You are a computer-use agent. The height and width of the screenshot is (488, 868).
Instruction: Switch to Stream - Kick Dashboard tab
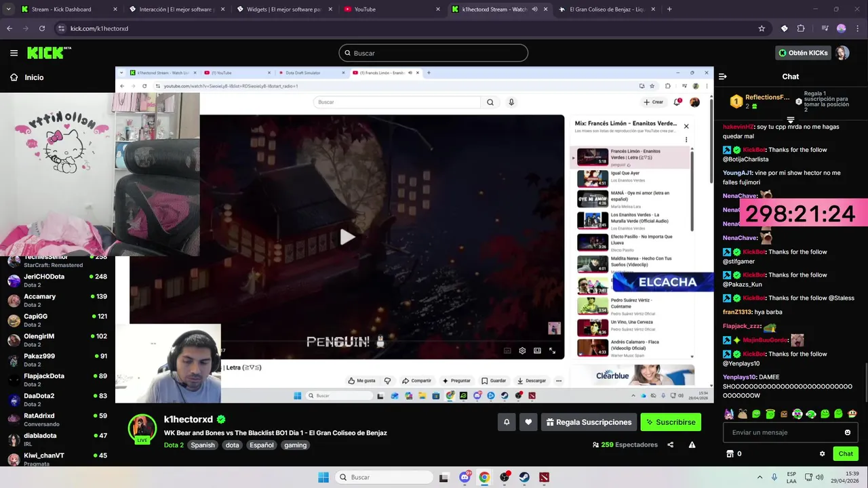coord(68,9)
